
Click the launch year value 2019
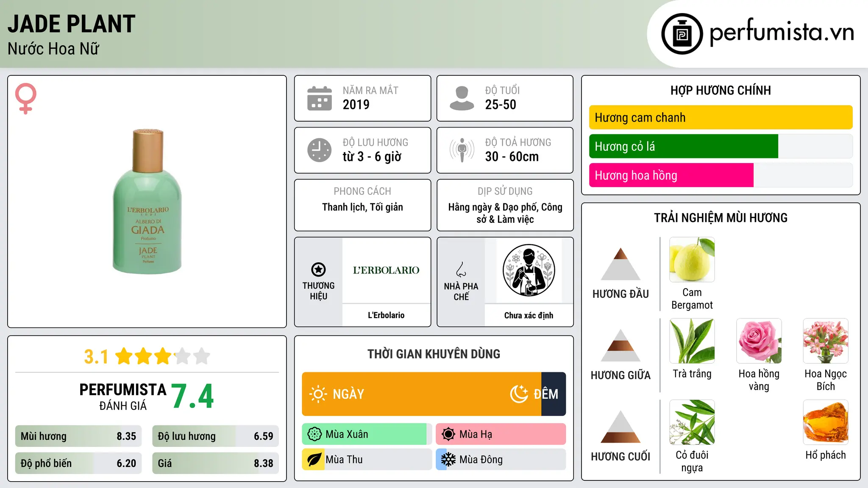point(356,105)
